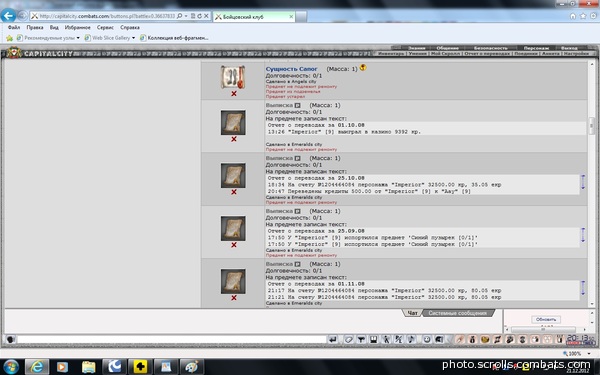
Task: Switch to the Системные сообщения tab
Action: (x=457, y=313)
